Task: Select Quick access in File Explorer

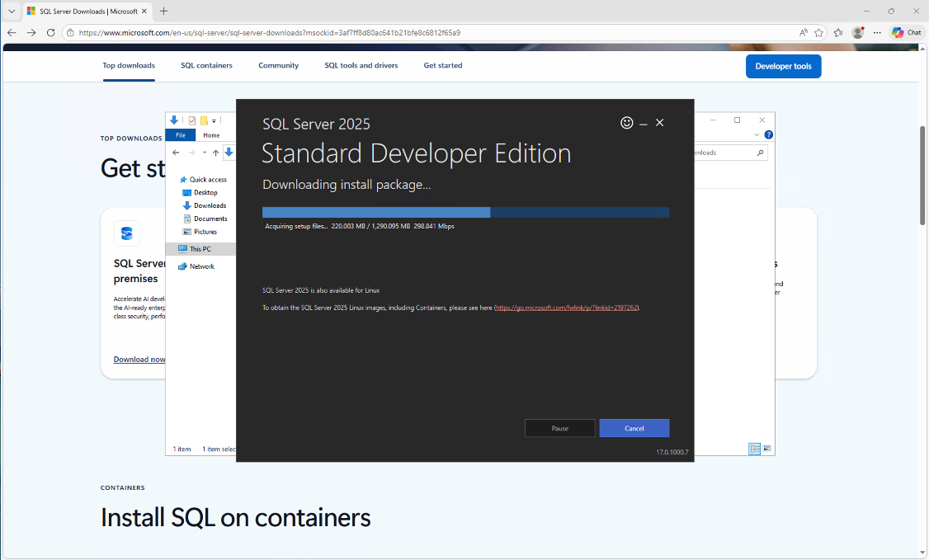Action: pyautogui.click(x=203, y=179)
